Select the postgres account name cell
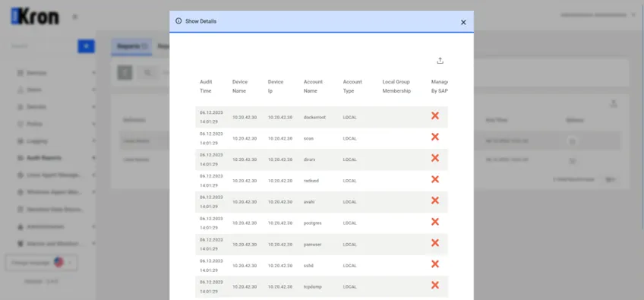 click(313, 223)
